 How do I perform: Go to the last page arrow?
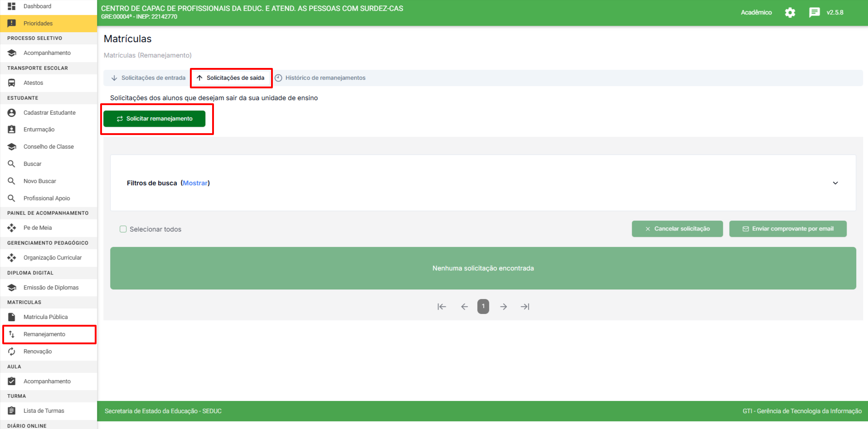click(x=525, y=307)
